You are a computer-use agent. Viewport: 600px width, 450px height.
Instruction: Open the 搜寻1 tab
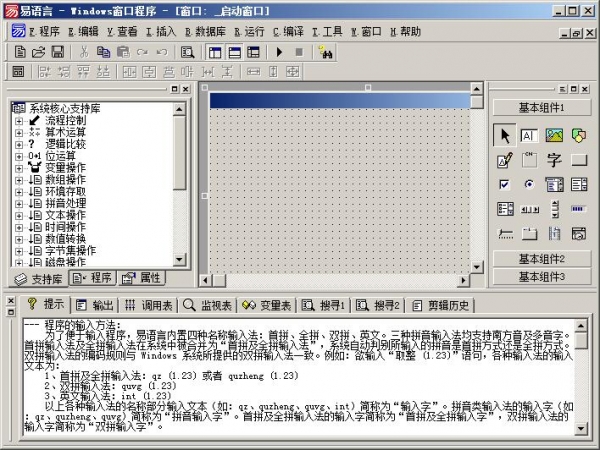click(323, 305)
